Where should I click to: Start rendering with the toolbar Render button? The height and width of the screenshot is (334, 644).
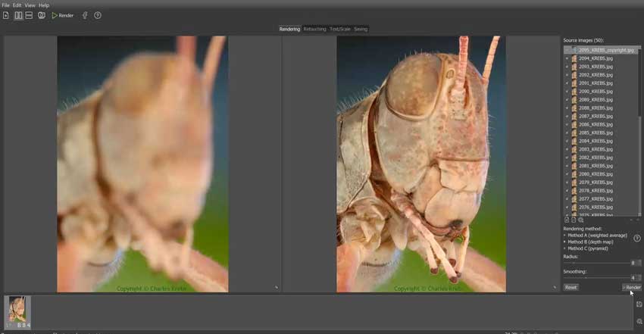pyautogui.click(x=62, y=16)
